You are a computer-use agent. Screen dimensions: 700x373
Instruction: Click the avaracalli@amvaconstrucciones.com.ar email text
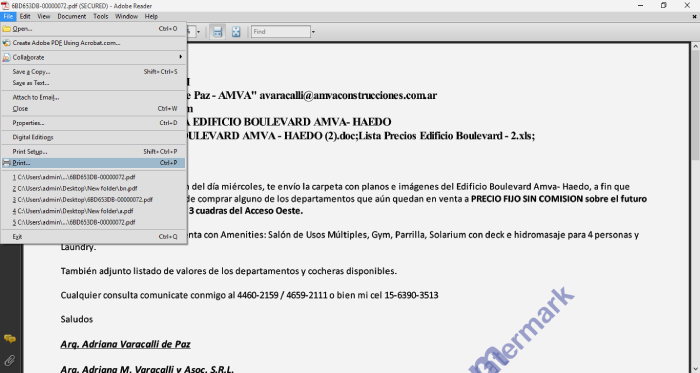[x=348, y=95]
